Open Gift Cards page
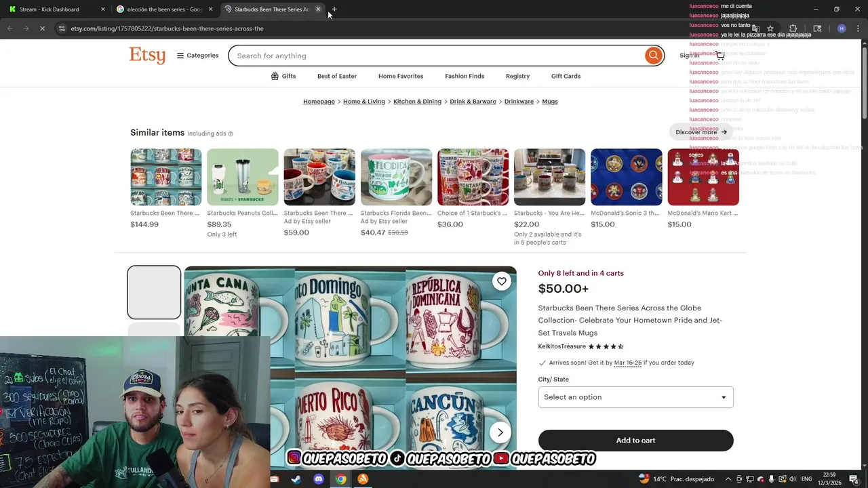Image resolution: width=868 pixels, height=488 pixels. coord(566,76)
